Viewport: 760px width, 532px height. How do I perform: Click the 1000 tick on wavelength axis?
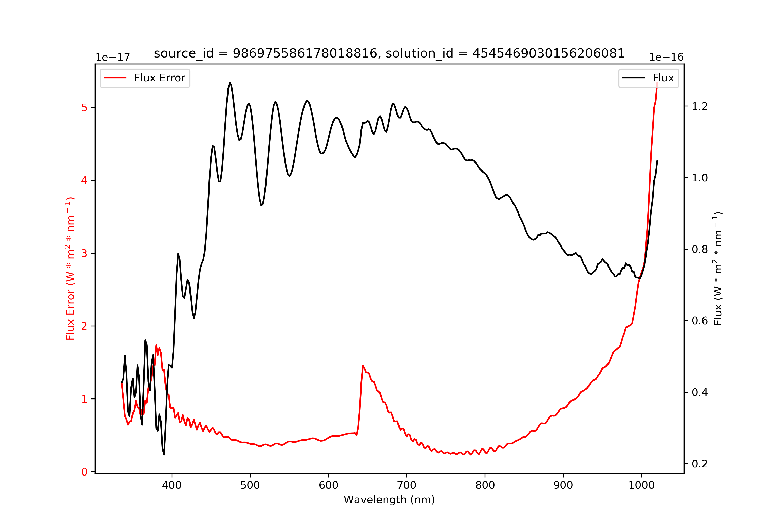[641, 485]
